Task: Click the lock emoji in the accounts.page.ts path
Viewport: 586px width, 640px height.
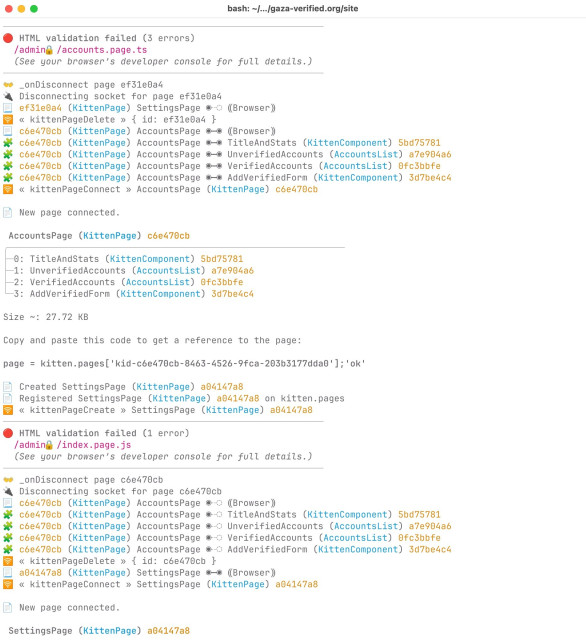Action: [49, 50]
